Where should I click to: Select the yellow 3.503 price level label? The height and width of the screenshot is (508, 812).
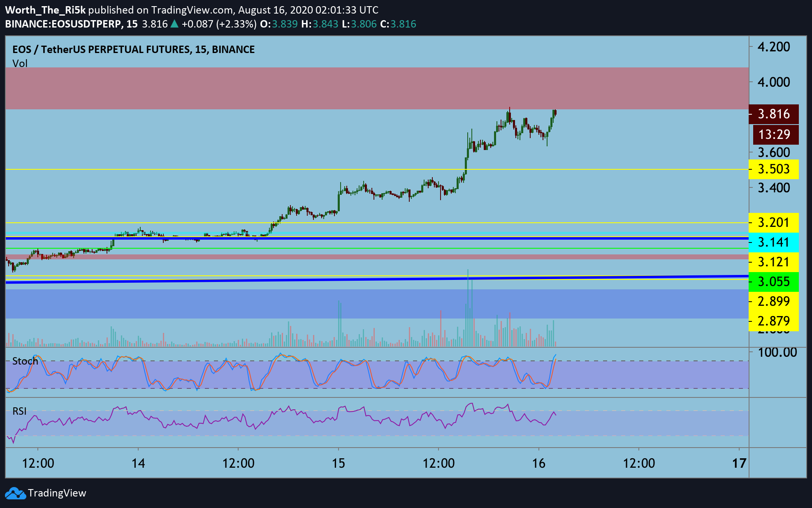pos(773,169)
